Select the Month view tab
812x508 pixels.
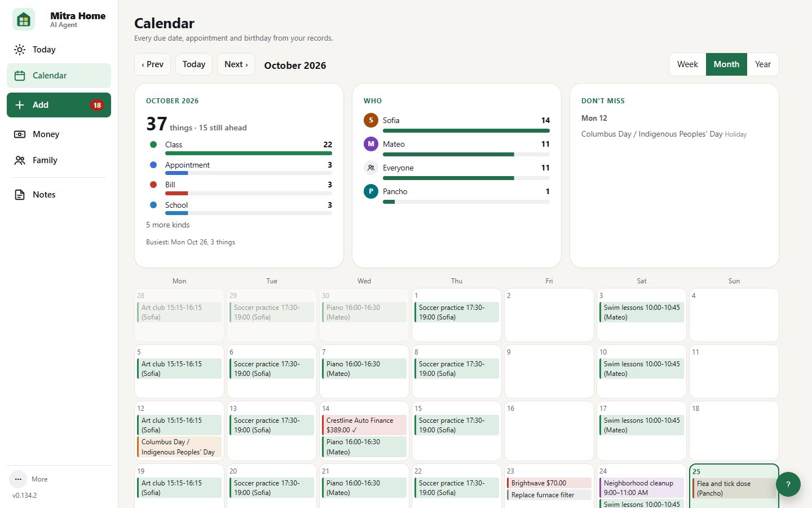point(726,64)
